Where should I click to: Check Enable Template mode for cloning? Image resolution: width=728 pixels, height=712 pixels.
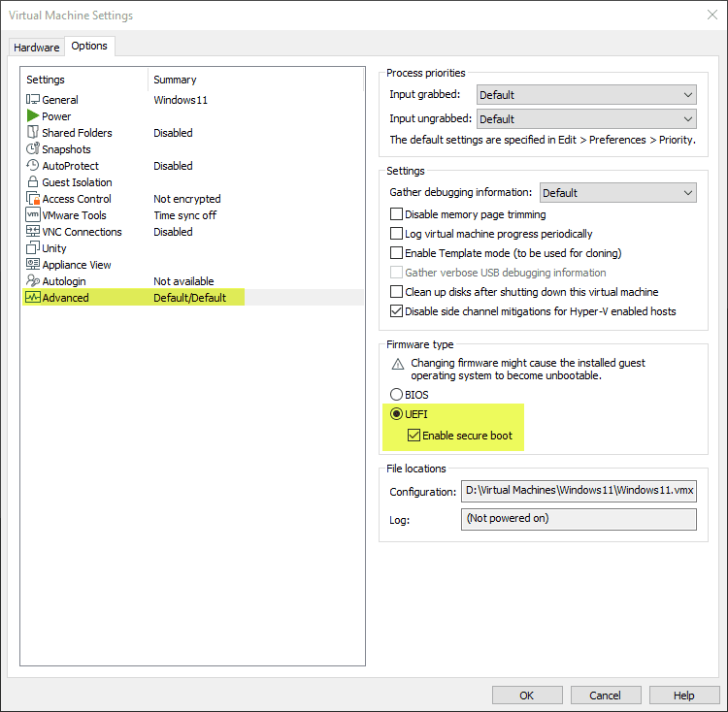click(396, 253)
